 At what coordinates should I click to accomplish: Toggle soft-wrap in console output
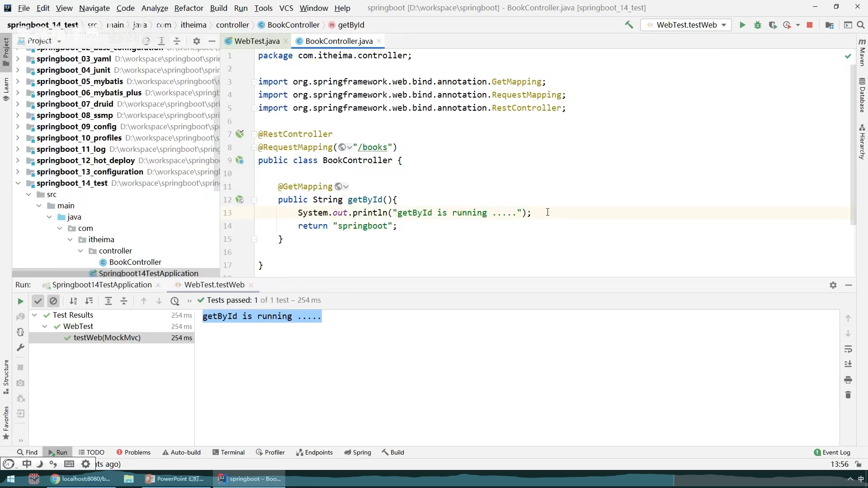[x=848, y=349]
